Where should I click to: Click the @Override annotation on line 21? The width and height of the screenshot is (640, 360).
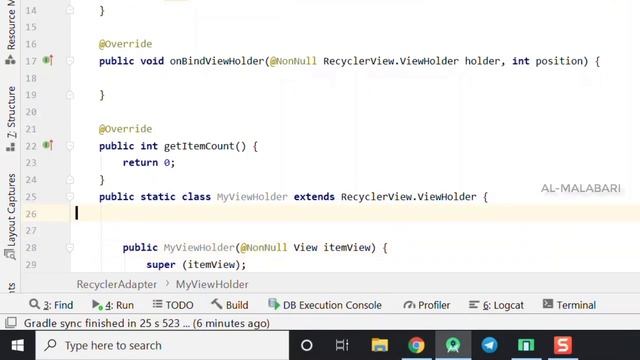pos(125,129)
